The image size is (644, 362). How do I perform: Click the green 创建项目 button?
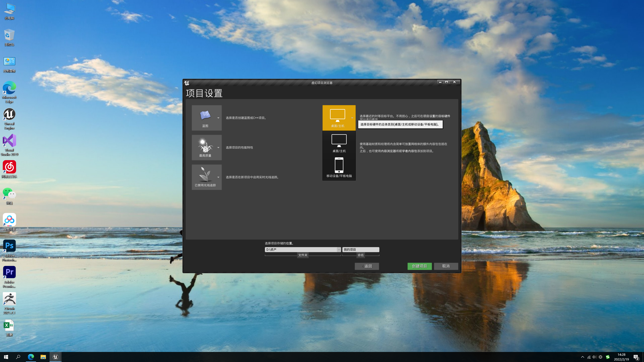(420, 266)
